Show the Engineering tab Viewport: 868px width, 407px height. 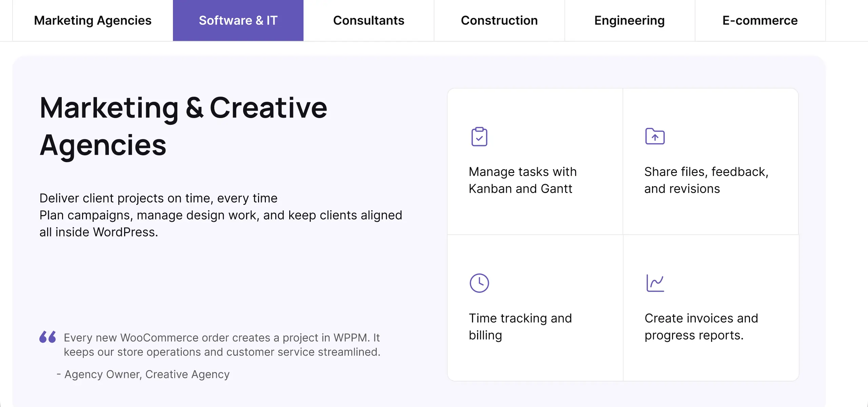629,20
